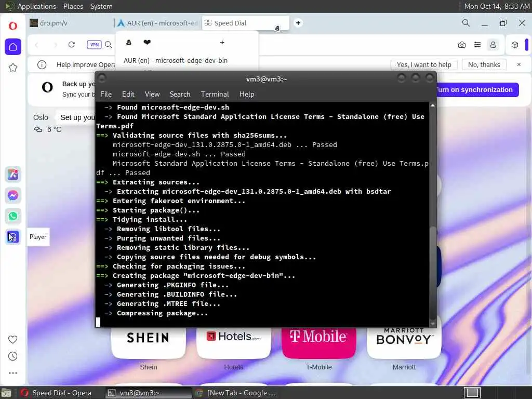
Task: Click plus icon in tab popup
Action: point(222,43)
